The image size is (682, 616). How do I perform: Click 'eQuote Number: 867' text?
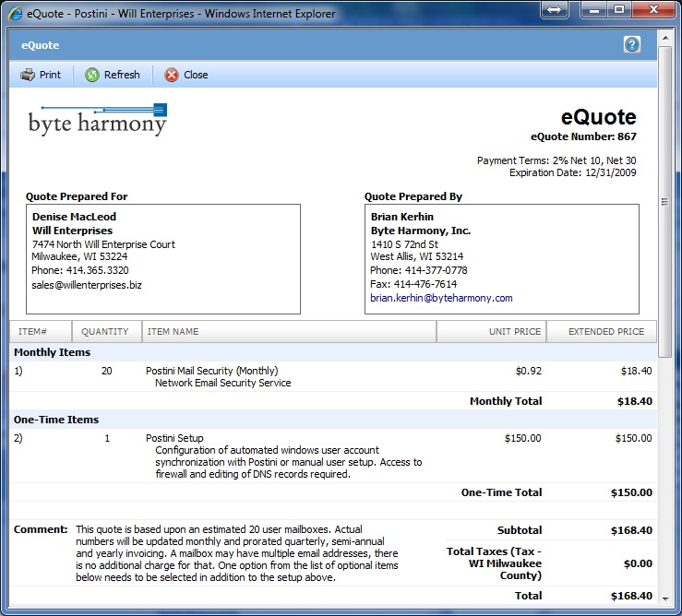[583, 136]
